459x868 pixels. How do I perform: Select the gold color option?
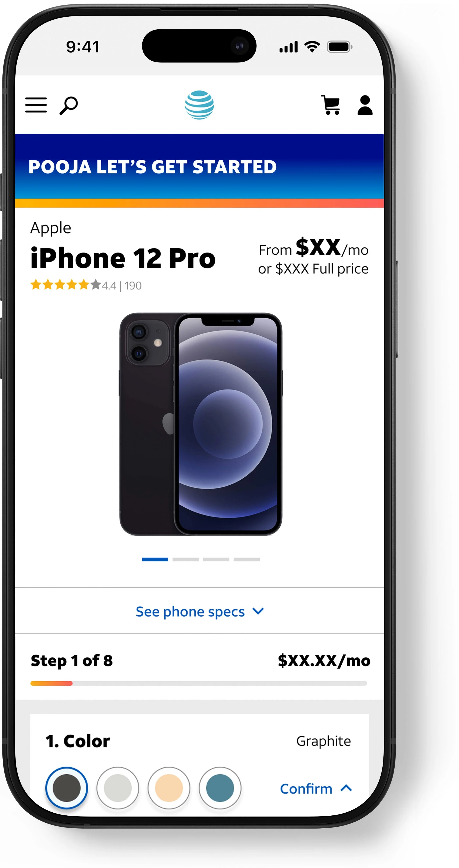169,788
